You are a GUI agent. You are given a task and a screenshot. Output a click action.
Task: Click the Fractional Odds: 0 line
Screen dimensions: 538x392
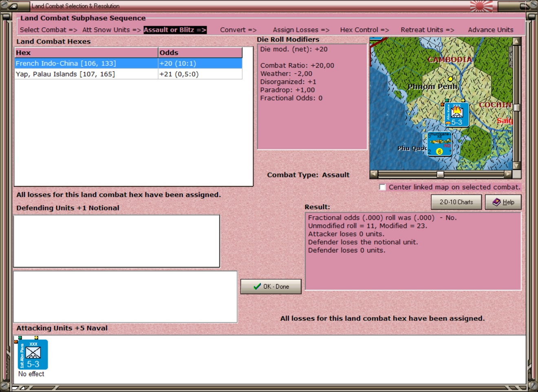tap(291, 98)
